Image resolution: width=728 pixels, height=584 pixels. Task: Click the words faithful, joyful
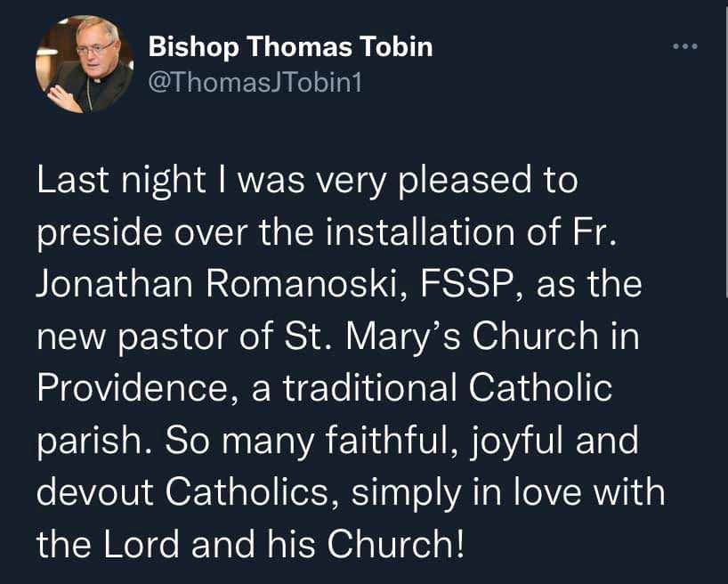click(441, 442)
